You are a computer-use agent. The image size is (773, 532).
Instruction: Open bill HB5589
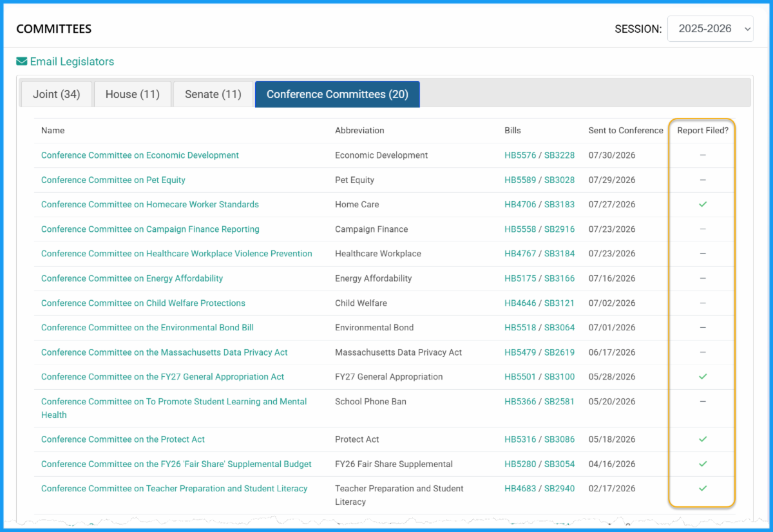click(520, 180)
